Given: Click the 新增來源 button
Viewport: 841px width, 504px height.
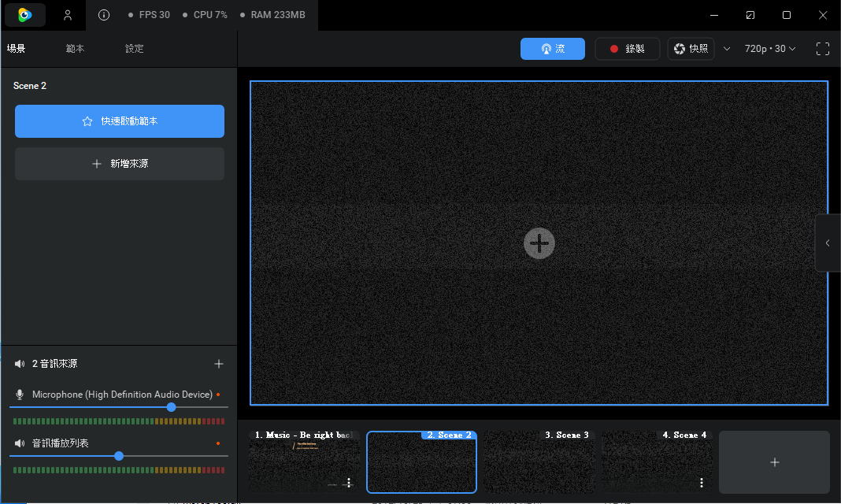Looking at the screenshot, I should pos(120,164).
